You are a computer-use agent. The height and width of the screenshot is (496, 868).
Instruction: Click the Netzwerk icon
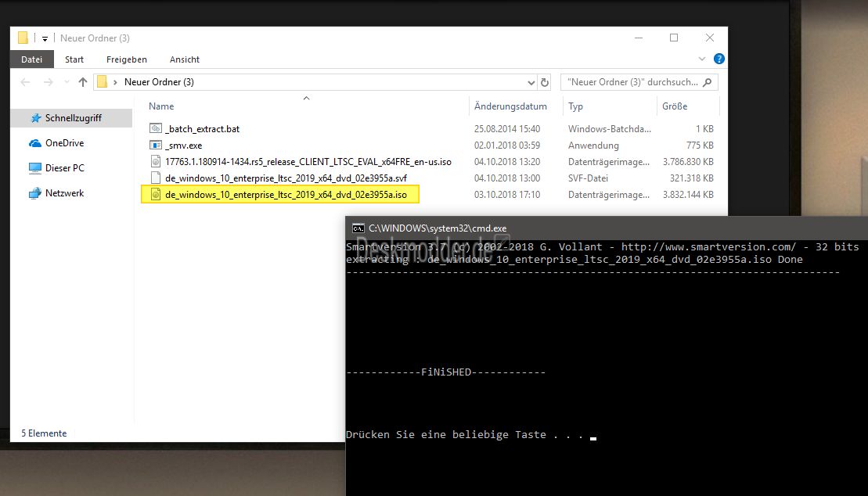(35, 192)
